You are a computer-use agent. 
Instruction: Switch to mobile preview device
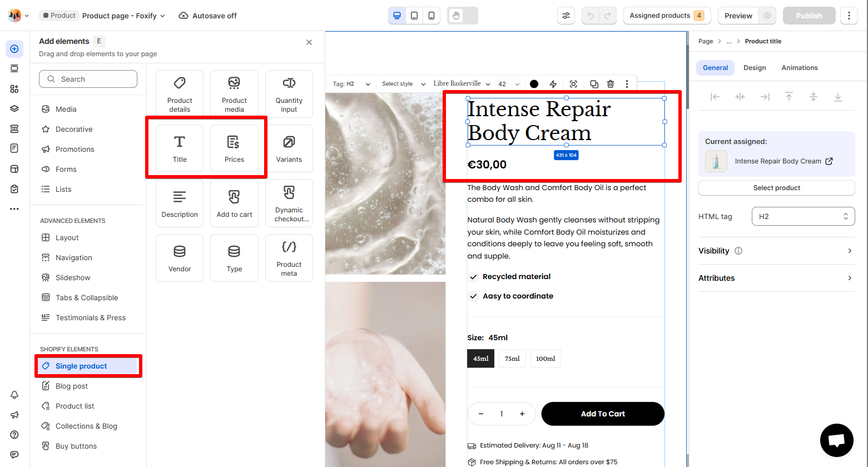click(431, 16)
